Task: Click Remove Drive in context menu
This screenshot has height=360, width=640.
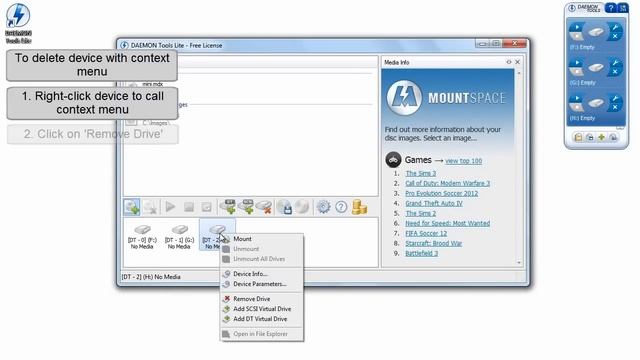Action: [262, 299]
